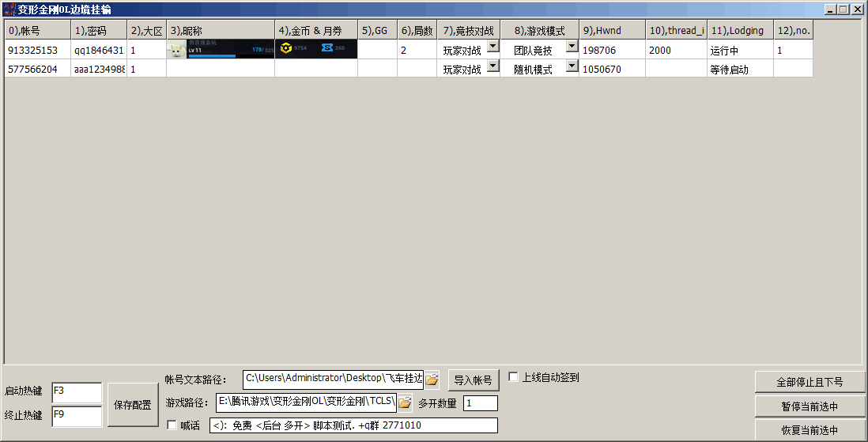The width and height of the screenshot is (868, 442).
Task: Toggle the 喊话 checkbox
Action: (172, 425)
